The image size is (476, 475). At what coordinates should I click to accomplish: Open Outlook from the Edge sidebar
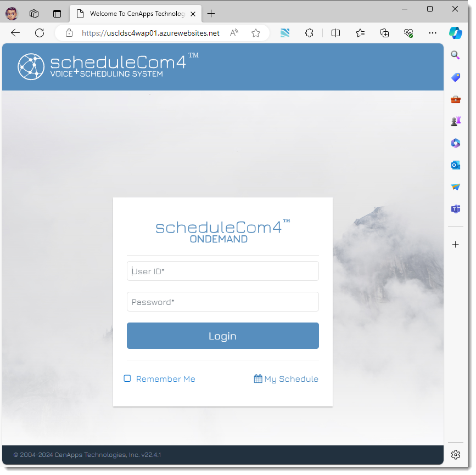[456, 165]
